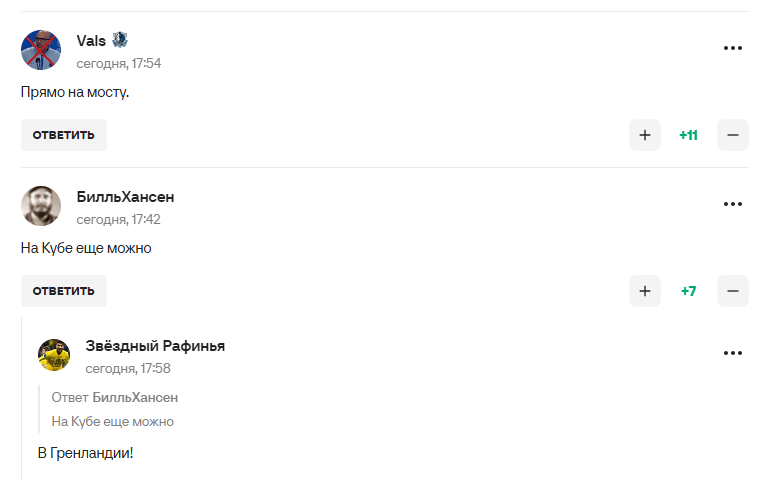Click timestamp сегодня, 17:42
Screen dimensions: 783x480
119,219
